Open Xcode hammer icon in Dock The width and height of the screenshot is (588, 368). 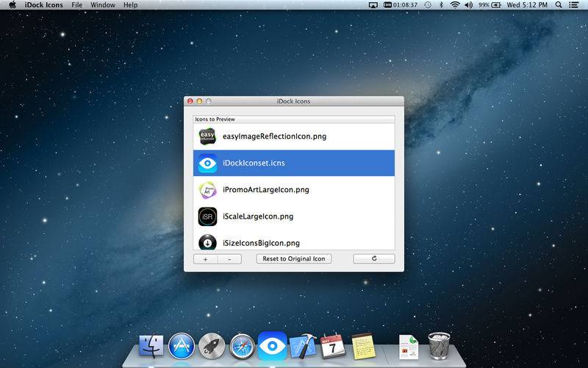coord(303,346)
